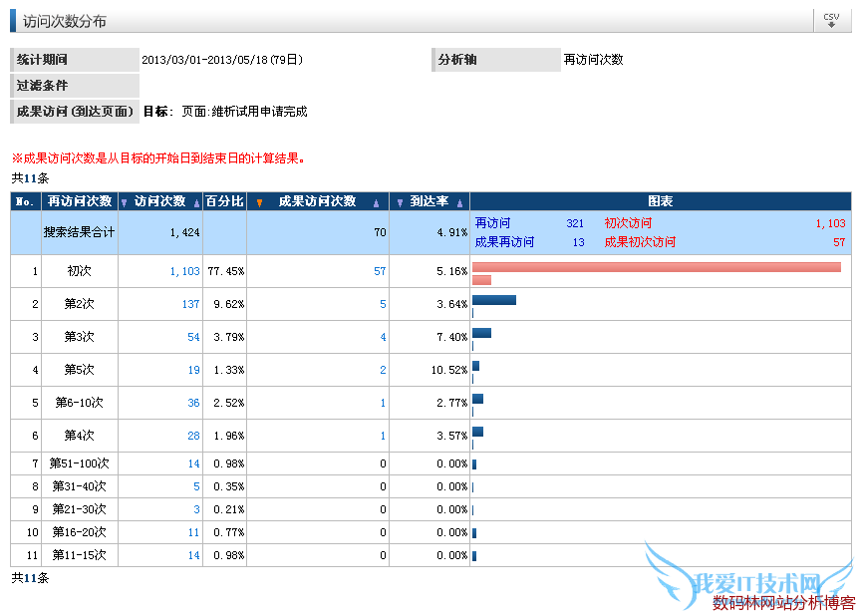This screenshot has width=860, height=616.
Task: Open the 137 visits link for 第2次
Action: point(190,304)
